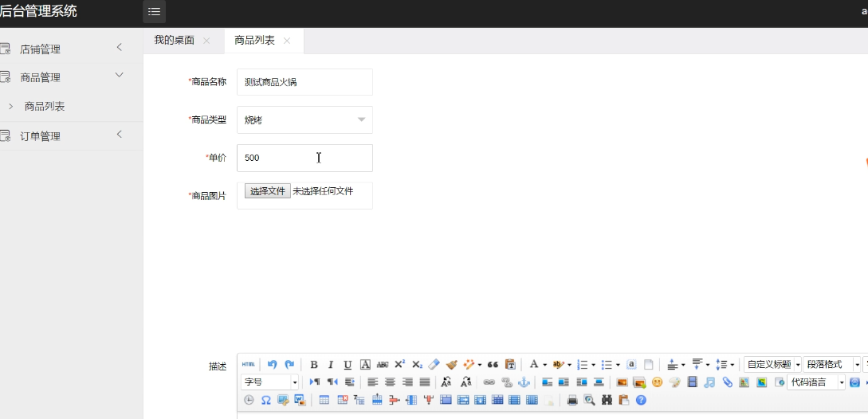
Task: Select the 商品列表 tab
Action: (x=254, y=41)
